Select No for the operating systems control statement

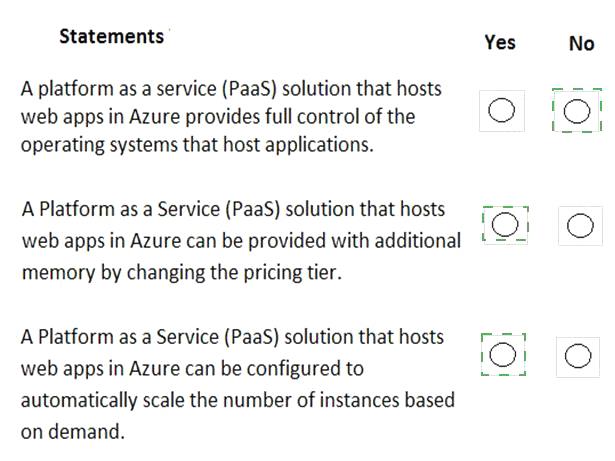tap(577, 111)
